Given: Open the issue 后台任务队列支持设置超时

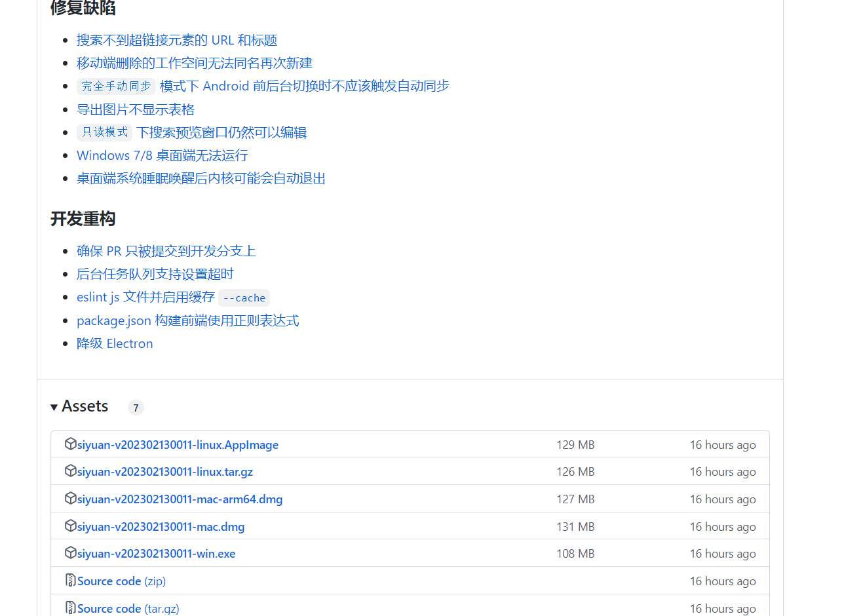Looking at the screenshot, I should tap(155, 274).
